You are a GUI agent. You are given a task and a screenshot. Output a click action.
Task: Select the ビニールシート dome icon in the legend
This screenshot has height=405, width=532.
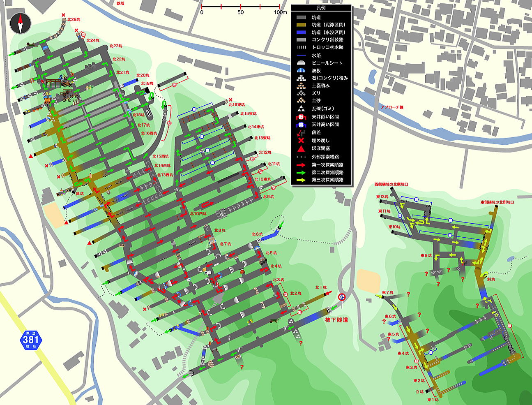coord(302,63)
